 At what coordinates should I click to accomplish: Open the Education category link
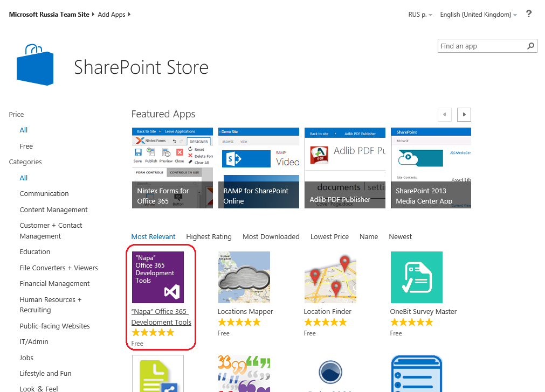pyautogui.click(x=35, y=251)
